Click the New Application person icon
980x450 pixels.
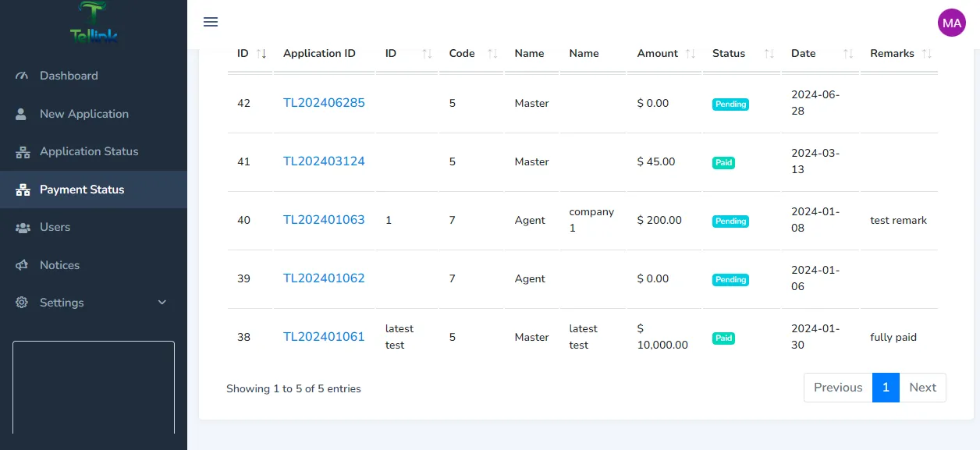coord(22,114)
